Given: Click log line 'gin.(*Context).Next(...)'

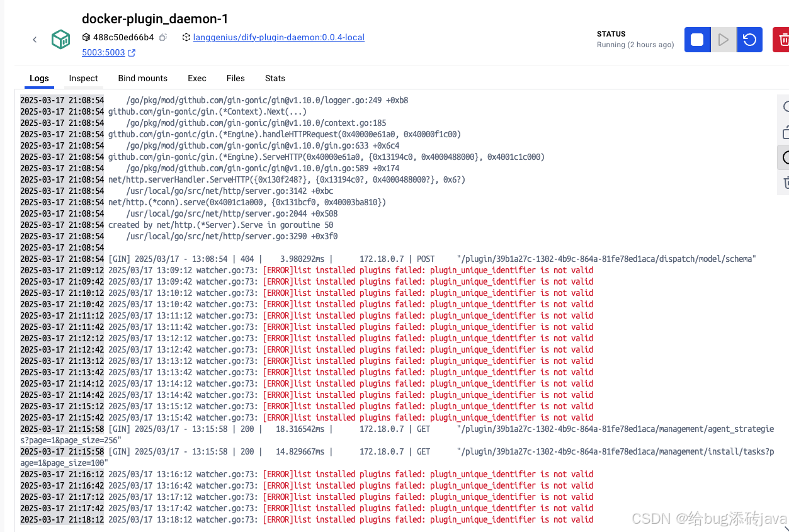Looking at the screenshot, I should (x=164, y=111).
